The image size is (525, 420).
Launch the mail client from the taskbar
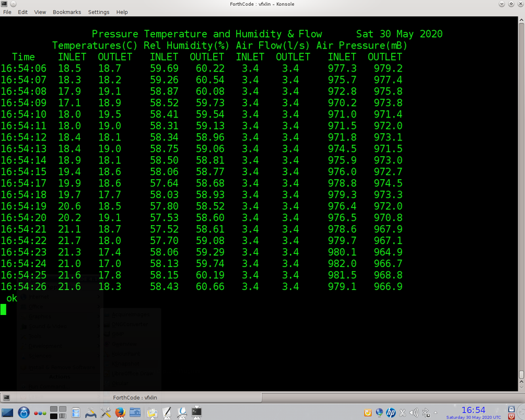pos(151,413)
